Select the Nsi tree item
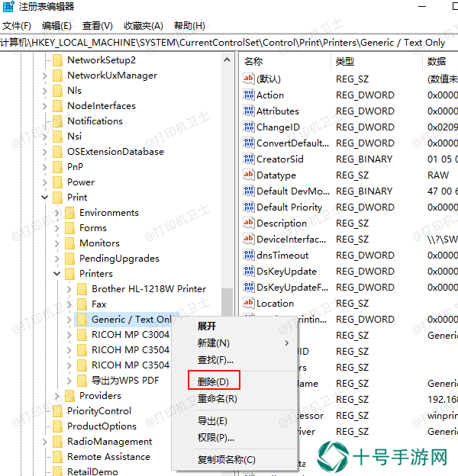The width and height of the screenshot is (458, 476). [74, 137]
